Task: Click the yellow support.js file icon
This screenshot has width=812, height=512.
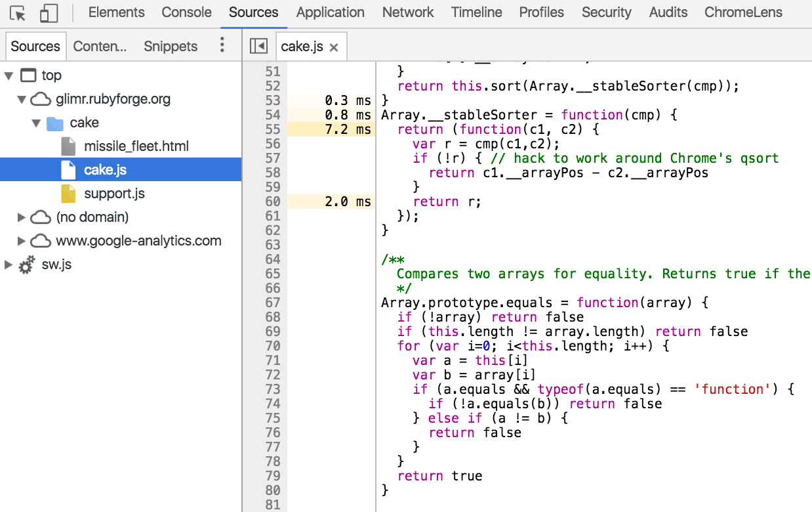Action: pos(68,193)
